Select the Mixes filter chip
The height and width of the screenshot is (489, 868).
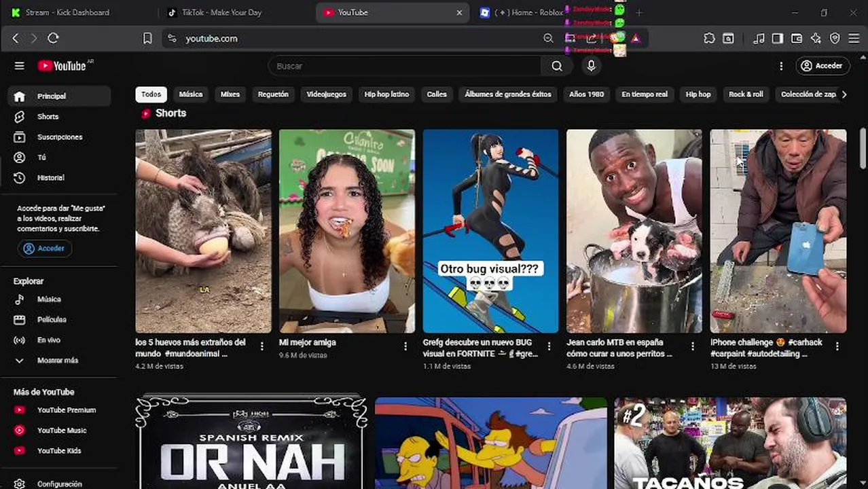click(230, 94)
